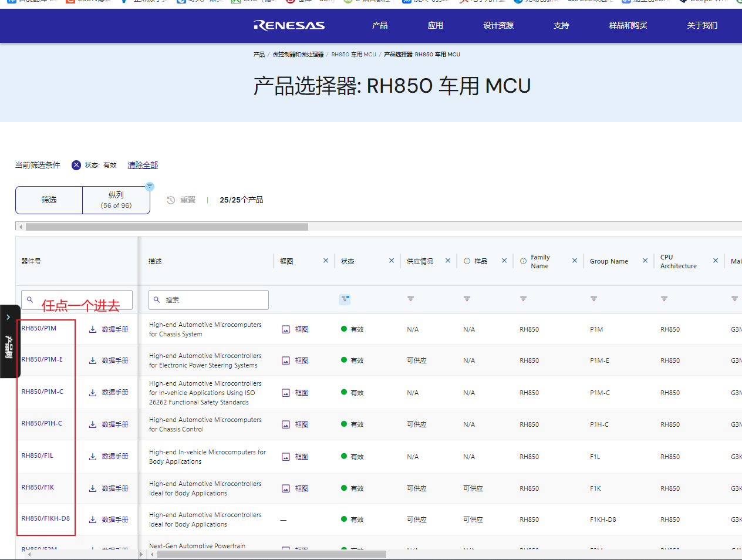The image size is (742, 560).
Task: Click the description 搜索 field
Action: tap(208, 300)
